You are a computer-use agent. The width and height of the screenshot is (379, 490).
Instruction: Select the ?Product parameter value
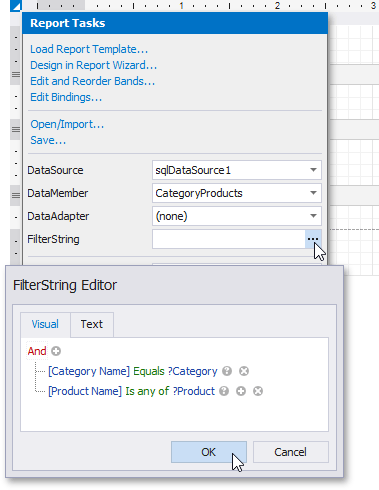(194, 391)
